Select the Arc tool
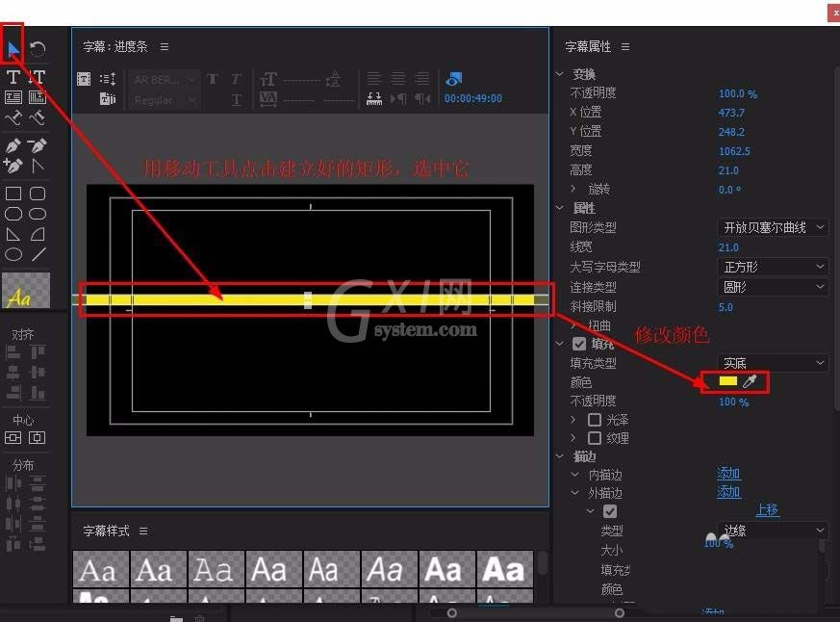The width and height of the screenshot is (840, 622). coord(37,234)
